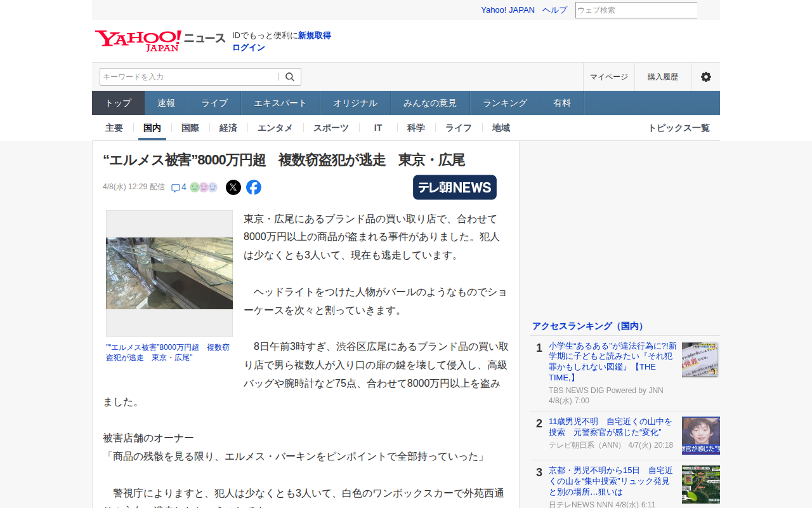Click the article headline "エルメス被害"8000万円超
812x508 pixels.
point(284,160)
